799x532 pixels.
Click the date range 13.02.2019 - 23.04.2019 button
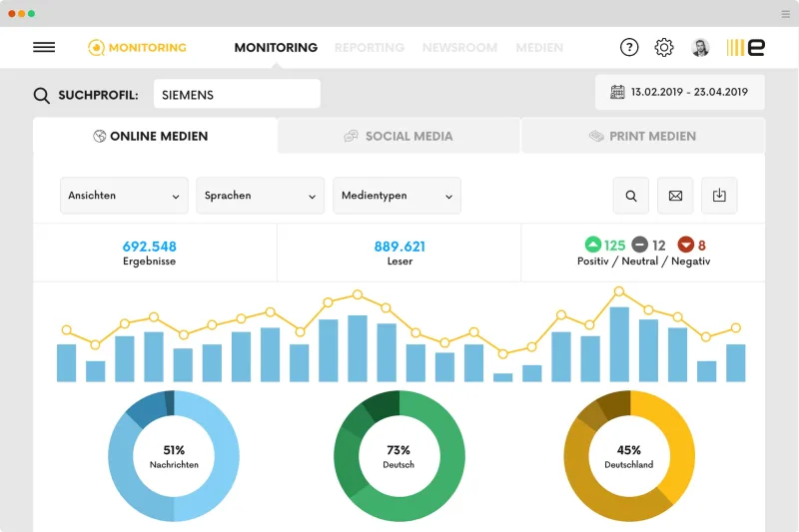coord(680,92)
